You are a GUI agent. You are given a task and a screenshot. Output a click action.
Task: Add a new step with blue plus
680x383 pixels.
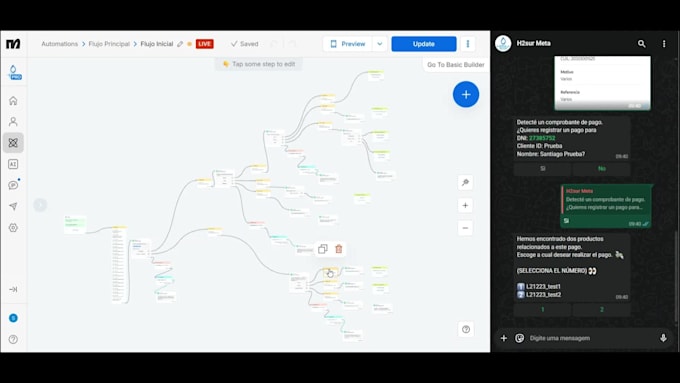(x=466, y=94)
